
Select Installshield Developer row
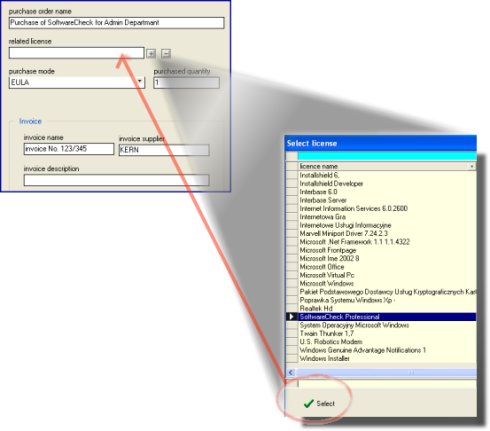coord(387,183)
